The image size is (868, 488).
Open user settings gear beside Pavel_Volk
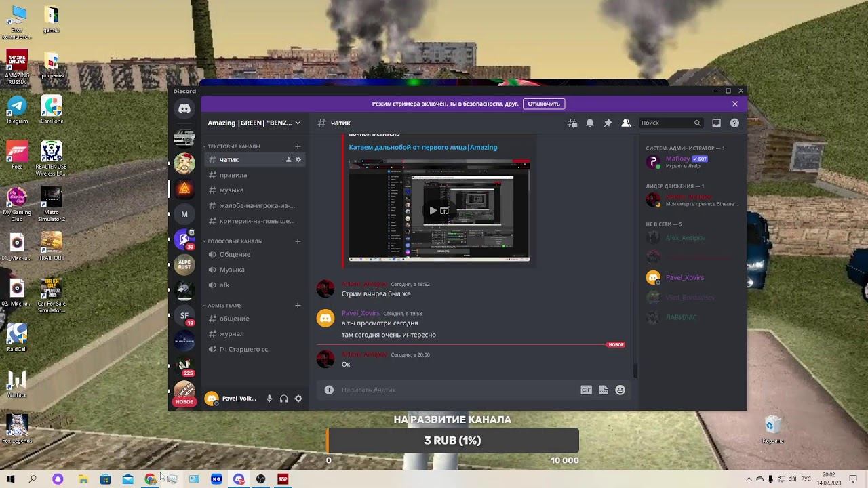pos(298,399)
